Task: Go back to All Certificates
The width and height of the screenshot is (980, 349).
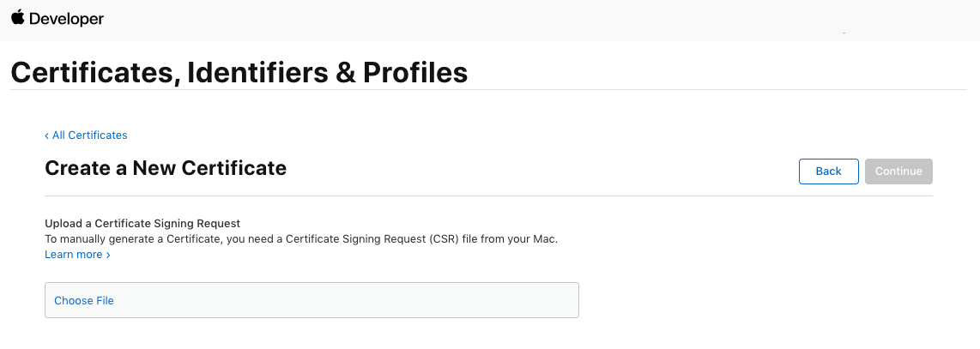Action: tap(89, 135)
